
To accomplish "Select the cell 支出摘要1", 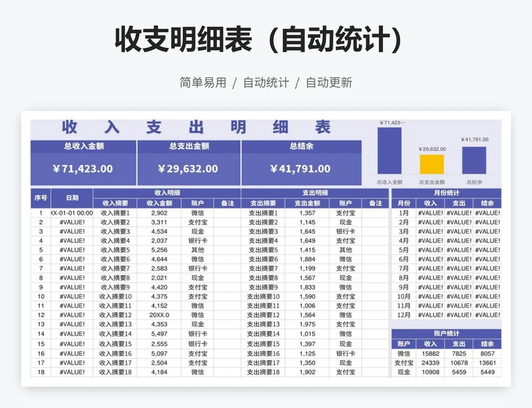I will [263, 213].
